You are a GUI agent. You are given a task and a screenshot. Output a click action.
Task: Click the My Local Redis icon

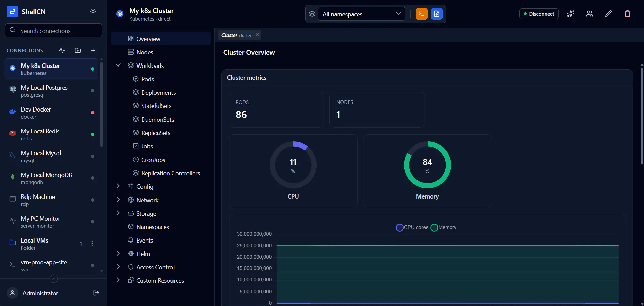(13, 133)
